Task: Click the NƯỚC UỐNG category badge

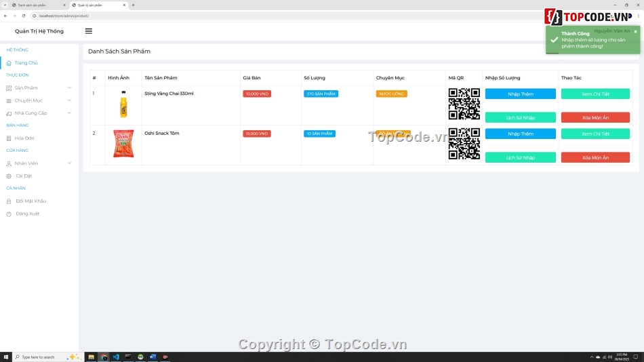Action: pyautogui.click(x=391, y=94)
